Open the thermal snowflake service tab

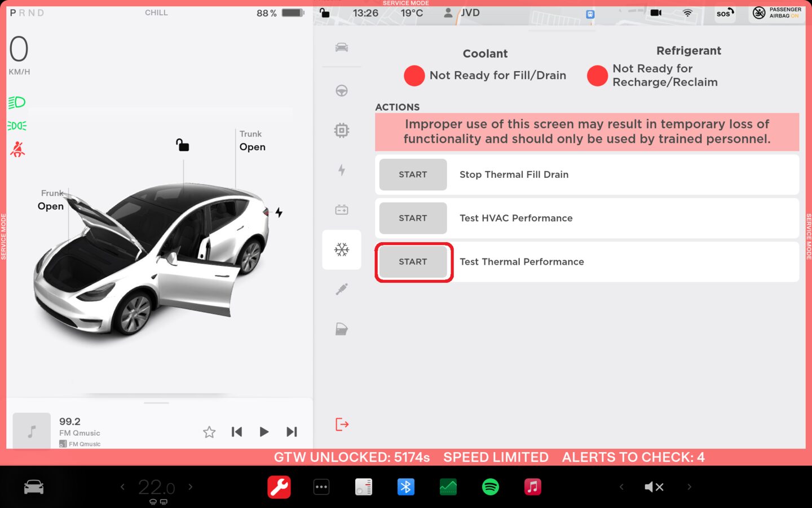tap(342, 249)
